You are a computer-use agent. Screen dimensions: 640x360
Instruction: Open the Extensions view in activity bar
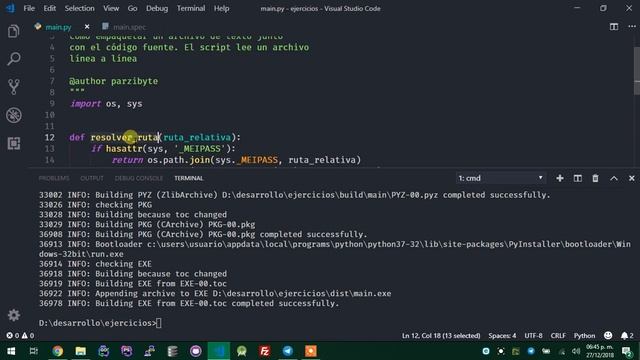(13, 143)
